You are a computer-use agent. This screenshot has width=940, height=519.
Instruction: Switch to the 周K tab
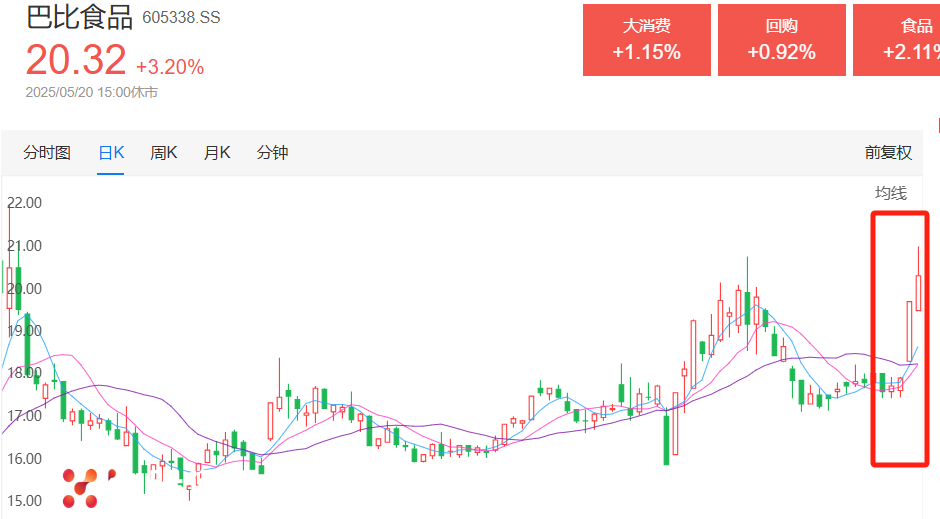coord(163,152)
